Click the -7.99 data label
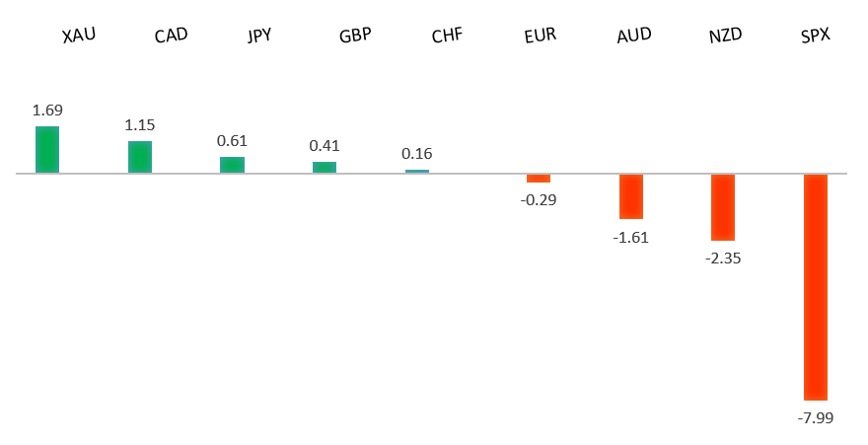 pos(816,418)
